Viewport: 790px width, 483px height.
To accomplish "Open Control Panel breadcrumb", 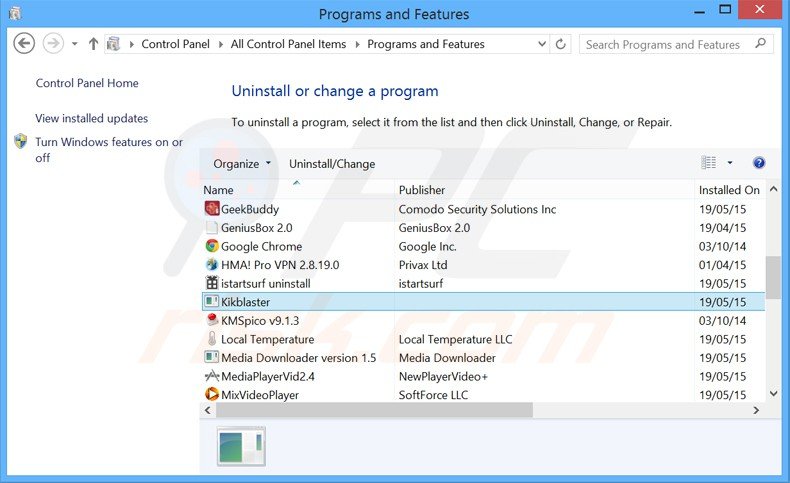I will tap(175, 44).
